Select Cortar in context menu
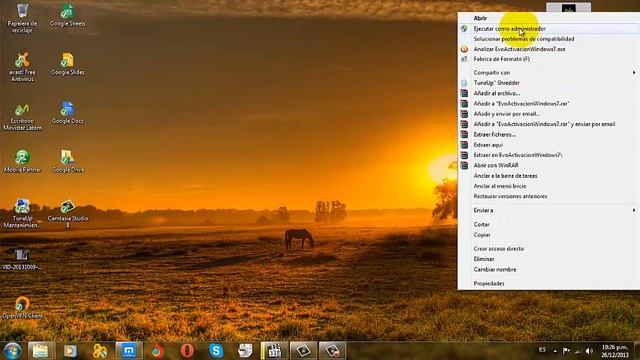This screenshot has height=360, width=640. click(x=548, y=224)
